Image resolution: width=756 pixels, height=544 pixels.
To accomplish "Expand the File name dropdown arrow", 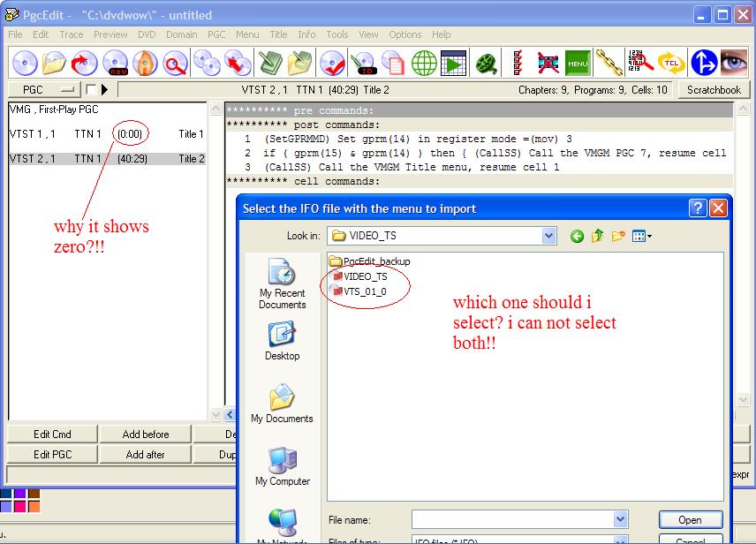I will (620, 519).
